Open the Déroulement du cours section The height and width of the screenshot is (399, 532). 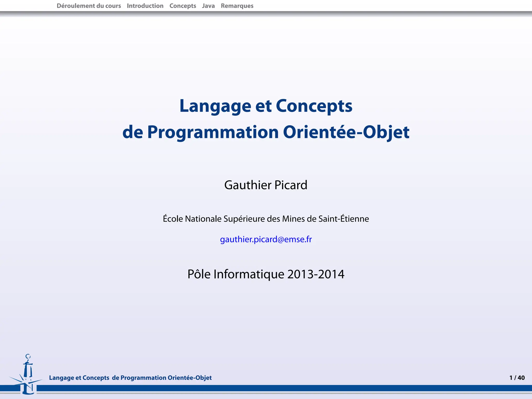point(89,6)
